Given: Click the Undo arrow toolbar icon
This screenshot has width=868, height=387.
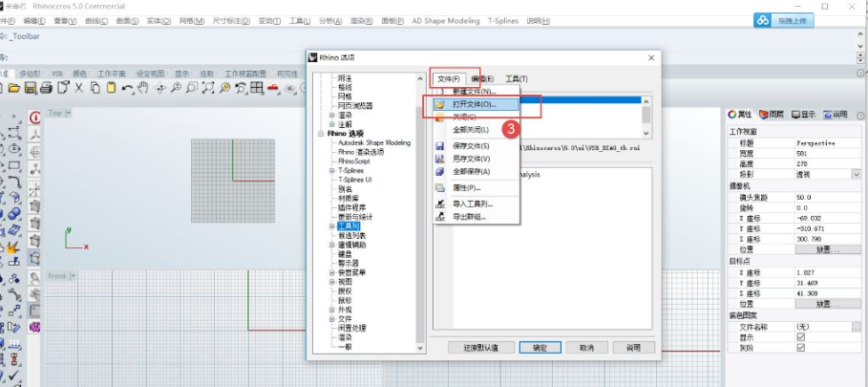Looking at the screenshot, I should [127, 88].
